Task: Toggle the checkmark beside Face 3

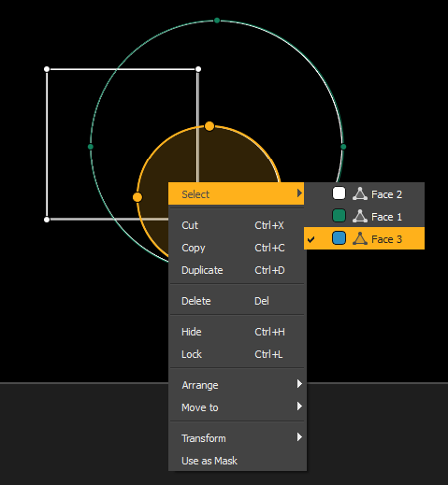Action: [x=311, y=239]
